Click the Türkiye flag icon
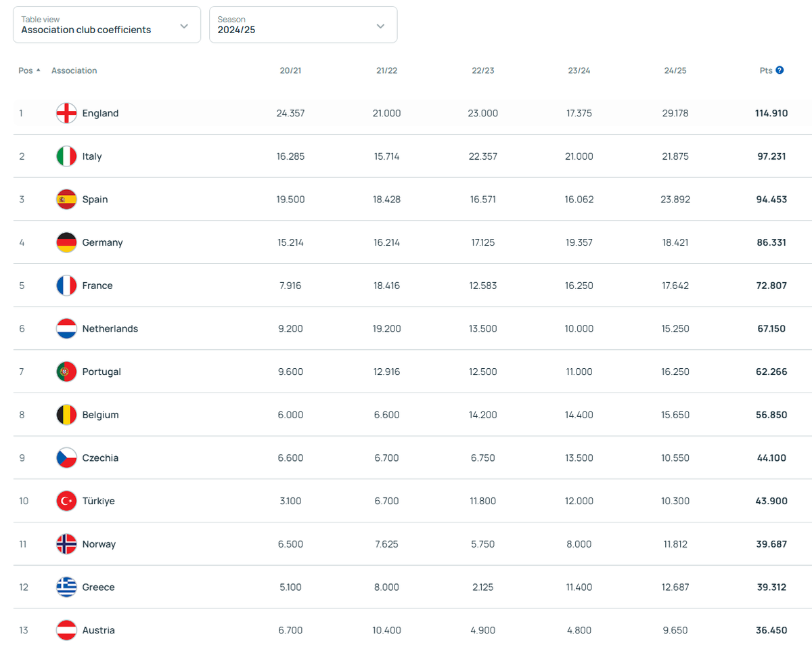 (x=66, y=501)
